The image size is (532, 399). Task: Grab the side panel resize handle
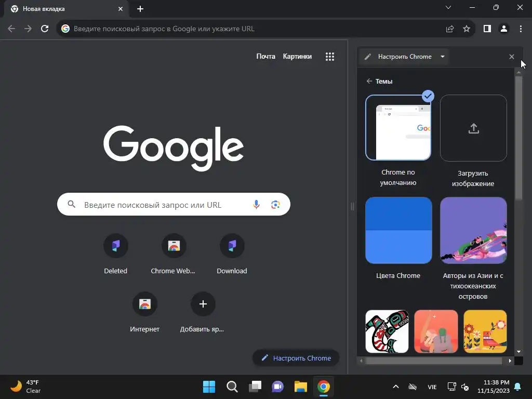pos(353,206)
